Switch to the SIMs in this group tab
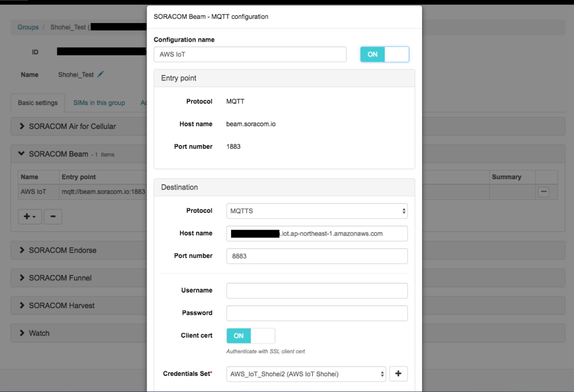Screen dimensions: 574x392 99,103
